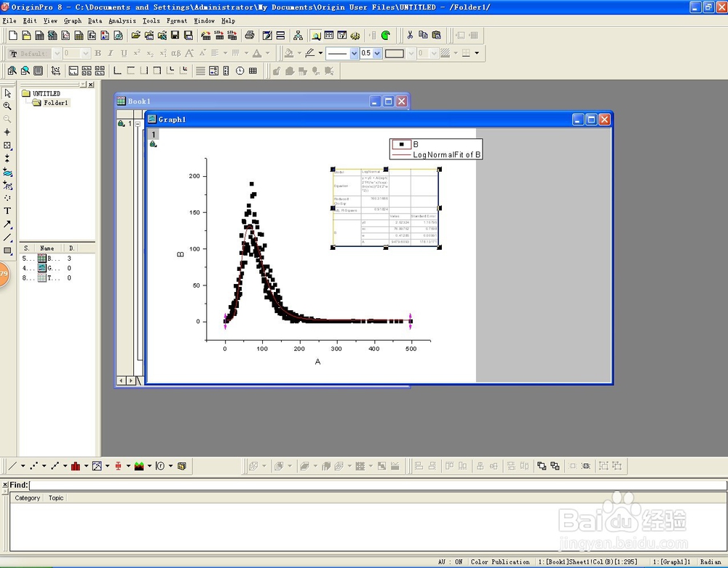Click inside the Find input field
This screenshot has height=568, width=728.
[x=378, y=485]
